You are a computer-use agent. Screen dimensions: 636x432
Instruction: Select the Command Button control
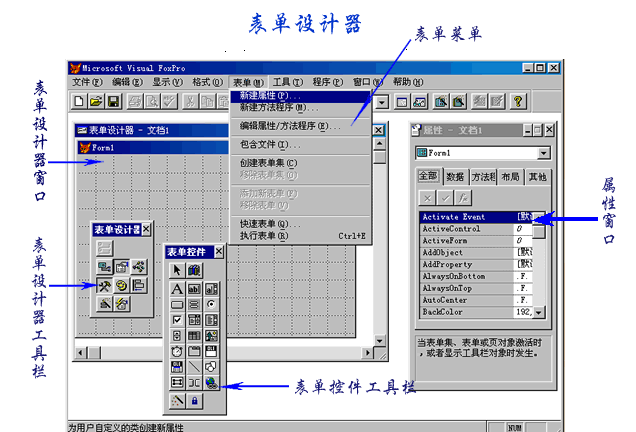tap(177, 304)
